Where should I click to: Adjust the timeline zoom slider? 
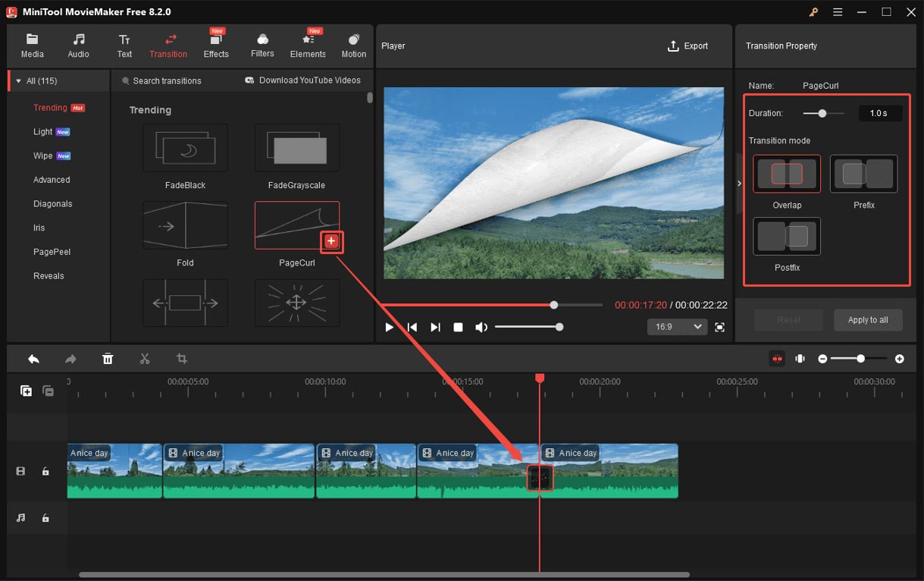click(x=860, y=359)
